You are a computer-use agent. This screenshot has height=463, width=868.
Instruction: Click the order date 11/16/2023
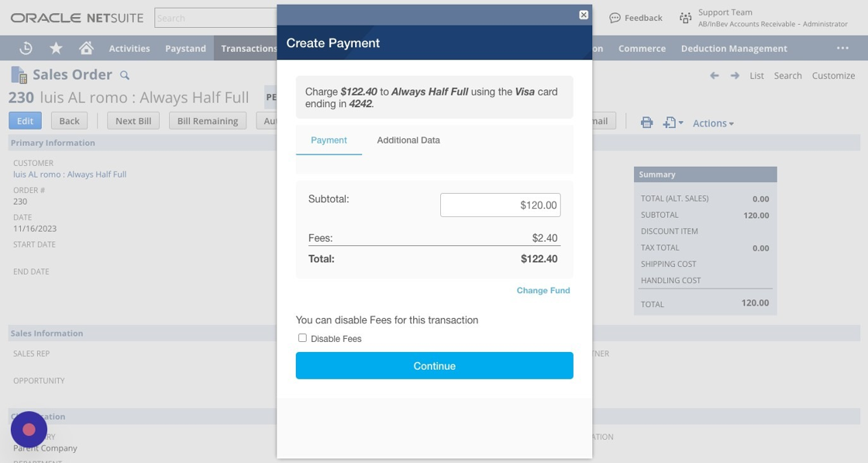[x=35, y=228]
